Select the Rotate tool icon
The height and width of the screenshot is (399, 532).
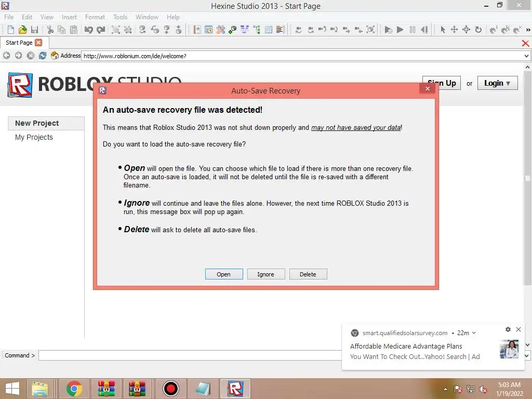(x=478, y=30)
